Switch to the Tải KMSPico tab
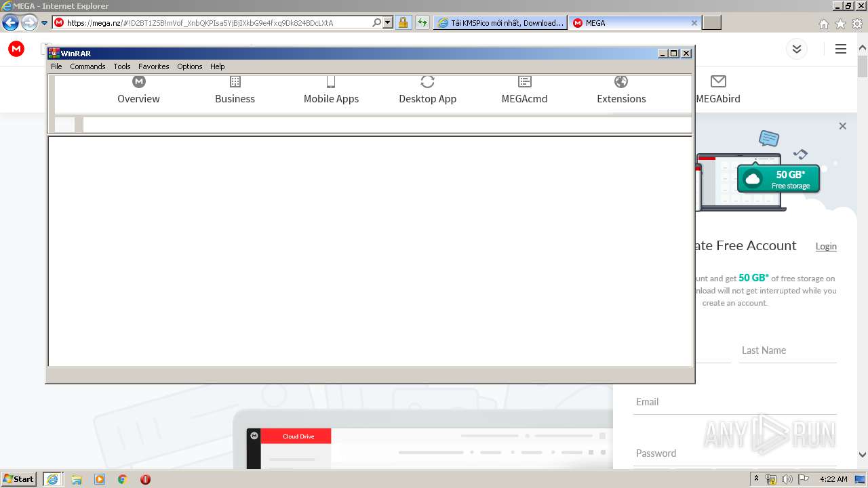This screenshot has height=488, width=868. pyautogui.click(x=500, y=22)
